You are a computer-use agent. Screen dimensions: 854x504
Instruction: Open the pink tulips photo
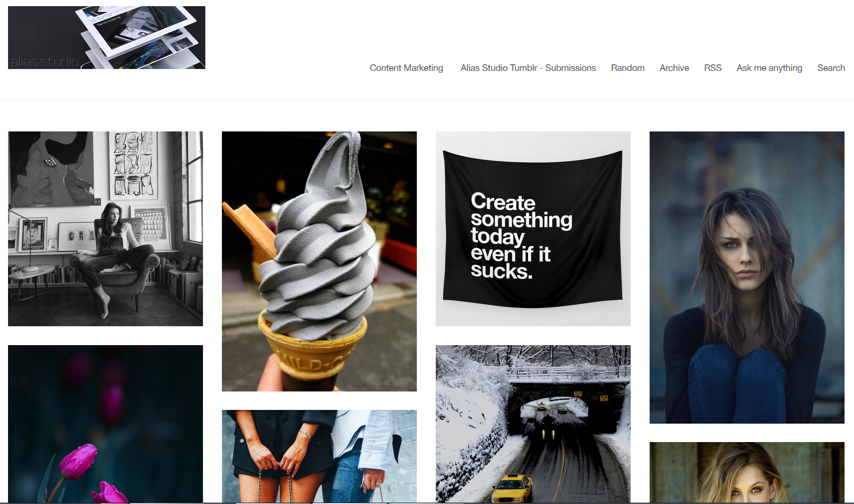[x=106, y=424]
